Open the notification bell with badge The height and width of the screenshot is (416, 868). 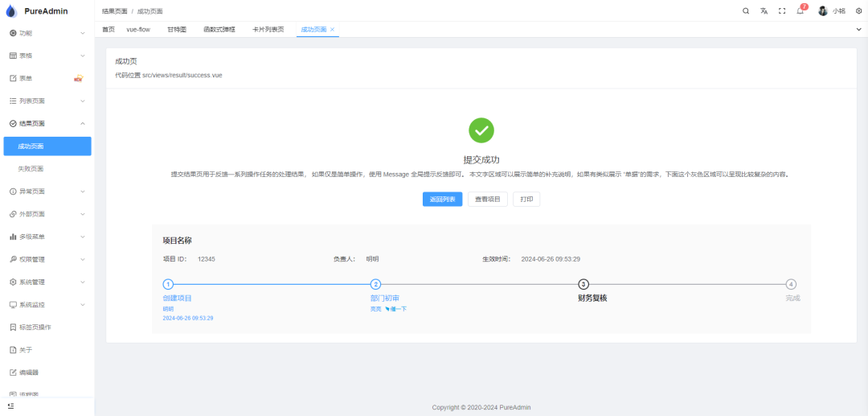[x=800, y=11]
